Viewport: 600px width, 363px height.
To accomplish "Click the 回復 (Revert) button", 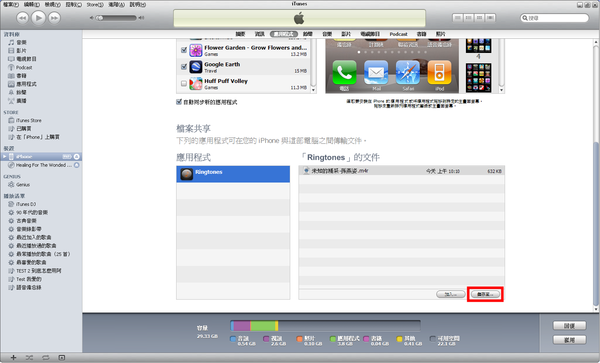I will click(x=569, y=326).
